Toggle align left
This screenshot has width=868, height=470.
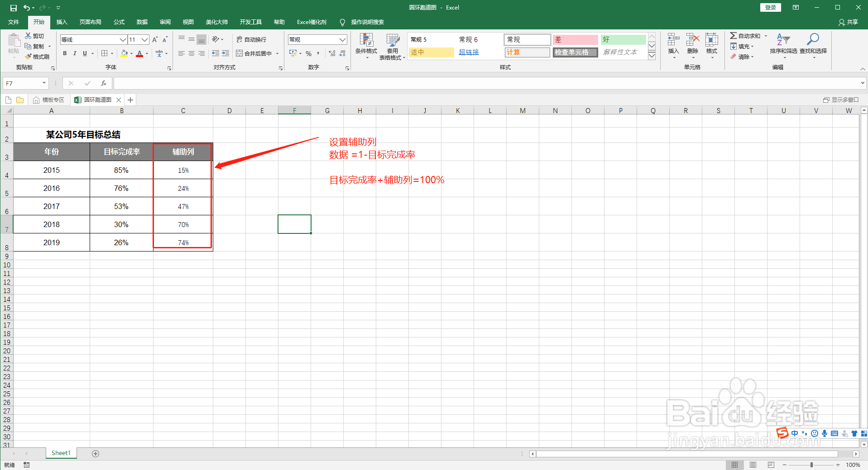click(x=182, y=53)
